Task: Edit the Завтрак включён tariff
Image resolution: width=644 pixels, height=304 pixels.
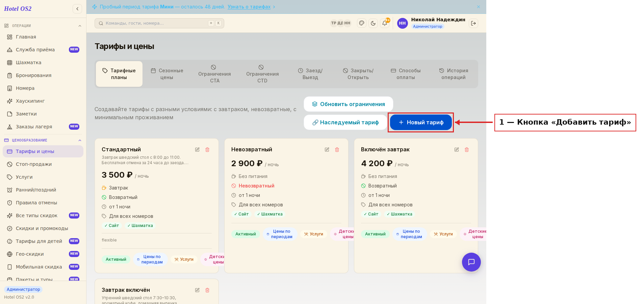Action: point(197,290)
